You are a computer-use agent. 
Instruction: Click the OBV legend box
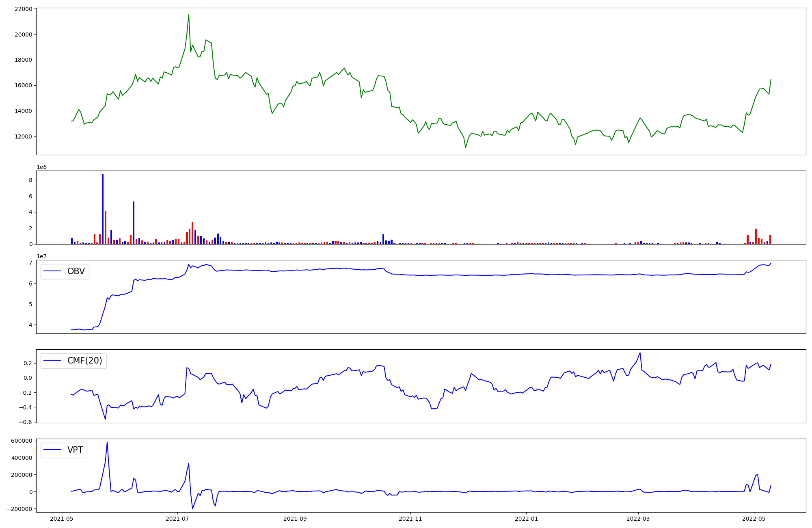(65, 271)
